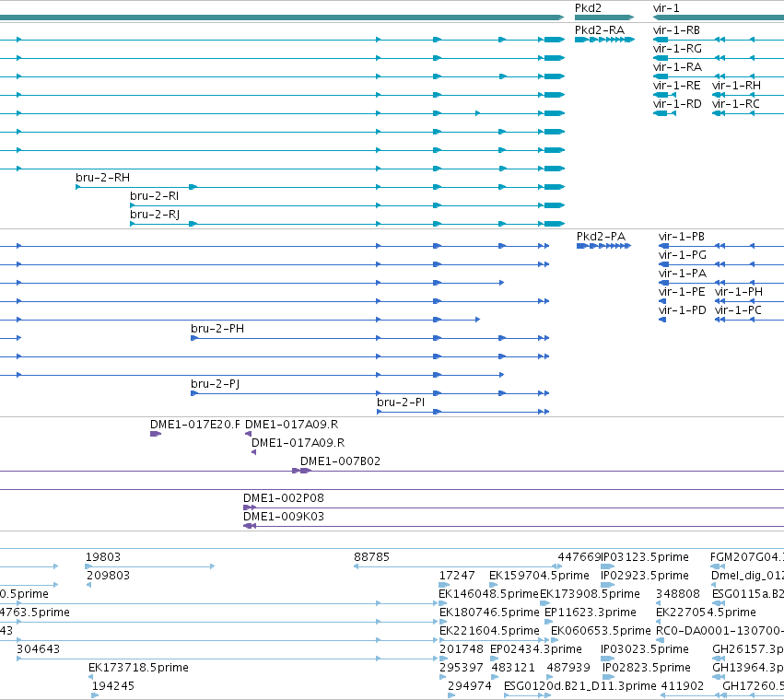Select the DME1-017E20.F purple glyph
Image resolution: width=784 pixels, height=700 pixels.
[156, 434]
